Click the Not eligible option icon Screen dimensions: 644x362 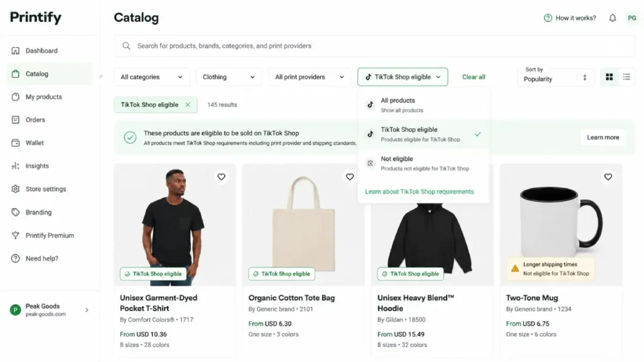tap(370, 163)
